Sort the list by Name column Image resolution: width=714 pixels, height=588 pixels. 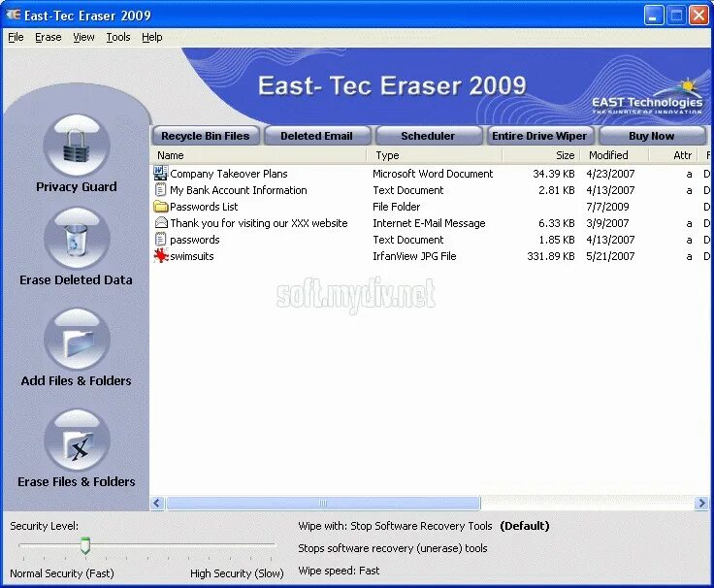click(258, 155)
